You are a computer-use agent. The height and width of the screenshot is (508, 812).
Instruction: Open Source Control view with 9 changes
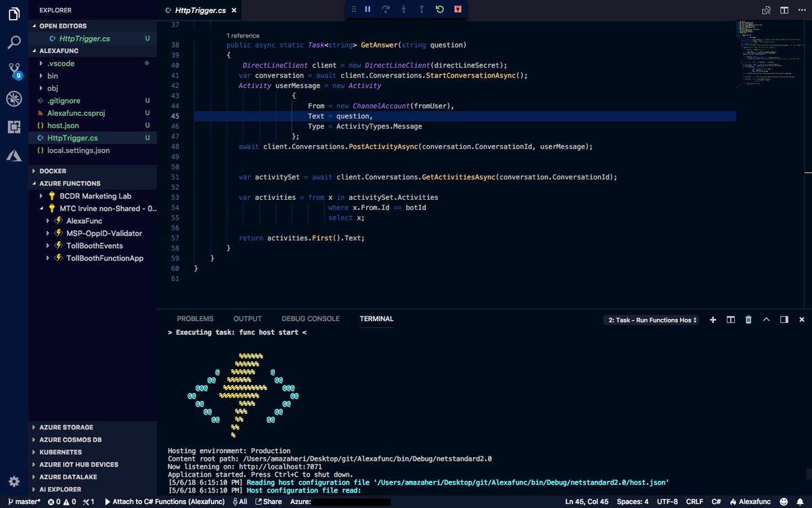14,70
